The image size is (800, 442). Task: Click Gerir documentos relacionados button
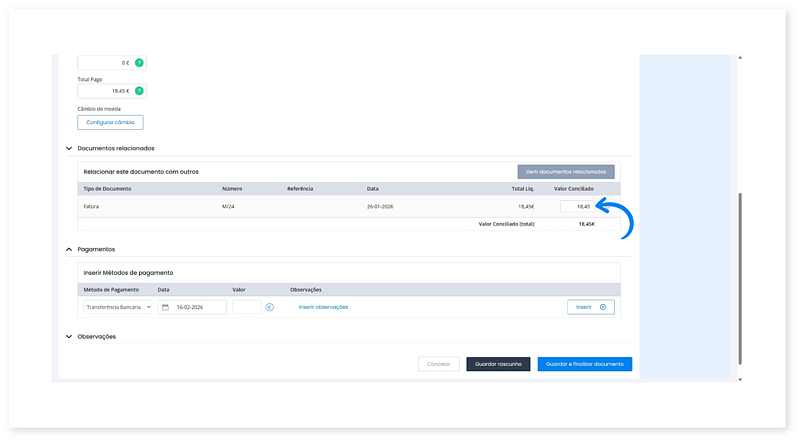tap(565, 172)
